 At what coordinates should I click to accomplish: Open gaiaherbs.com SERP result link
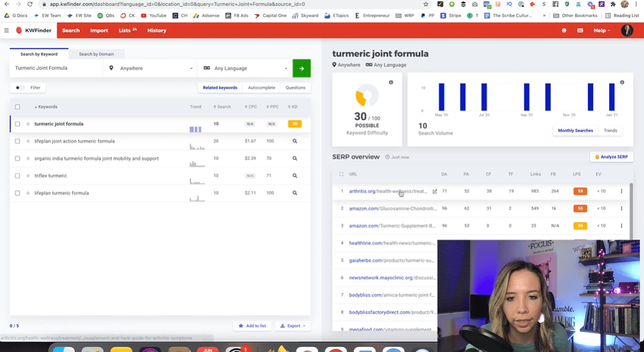click(391, 260)
